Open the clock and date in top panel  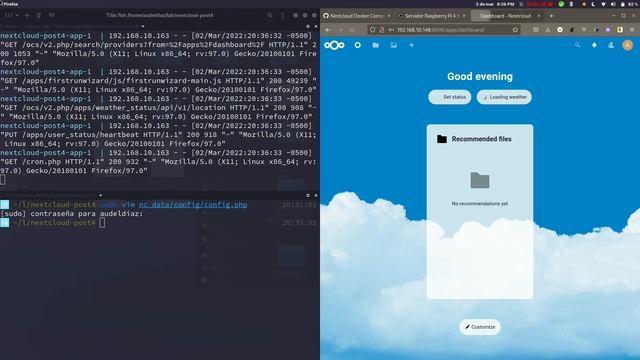pos(495,4)
